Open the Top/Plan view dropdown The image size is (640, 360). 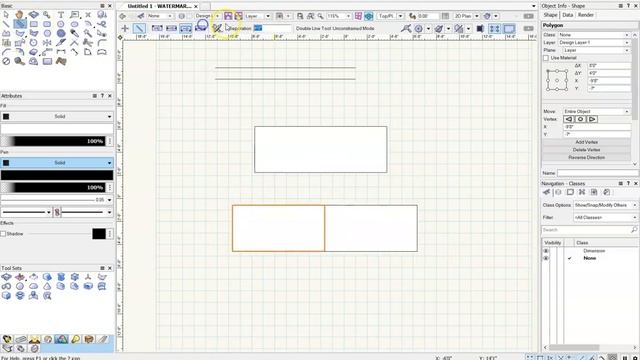(390, 16)
